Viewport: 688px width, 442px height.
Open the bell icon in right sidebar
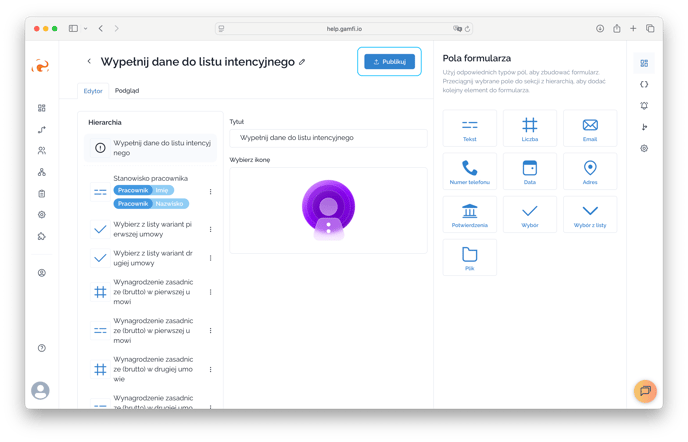[x=644, y=105]
